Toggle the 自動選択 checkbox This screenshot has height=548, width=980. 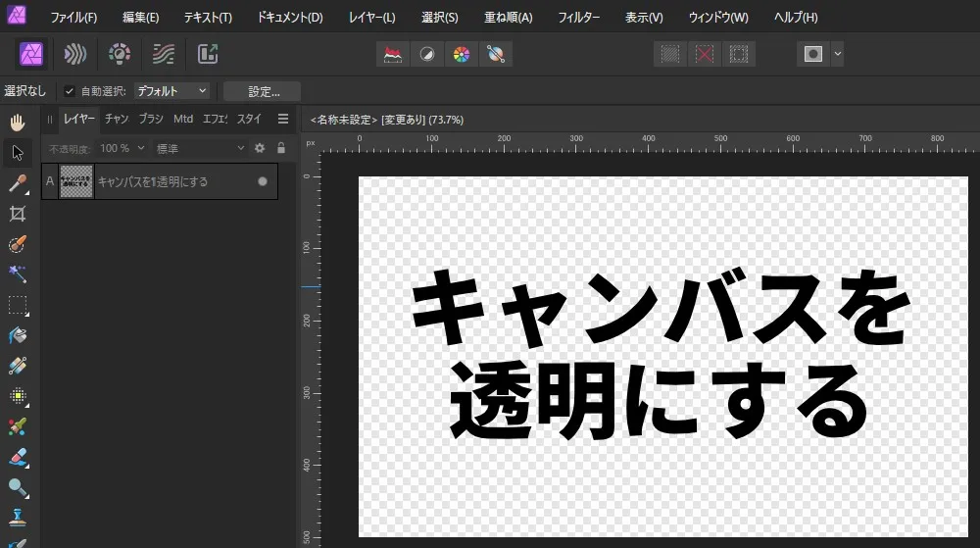70,91
